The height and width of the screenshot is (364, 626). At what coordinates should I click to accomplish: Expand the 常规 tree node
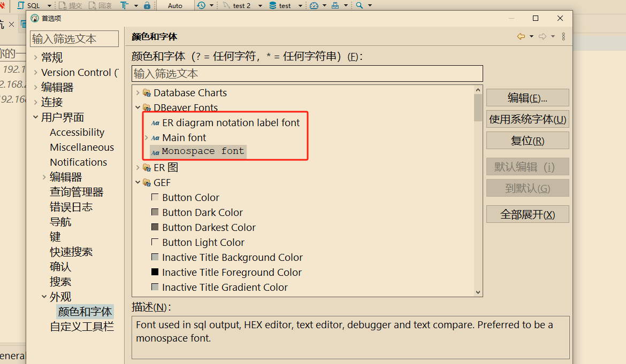tap(35, 57)
